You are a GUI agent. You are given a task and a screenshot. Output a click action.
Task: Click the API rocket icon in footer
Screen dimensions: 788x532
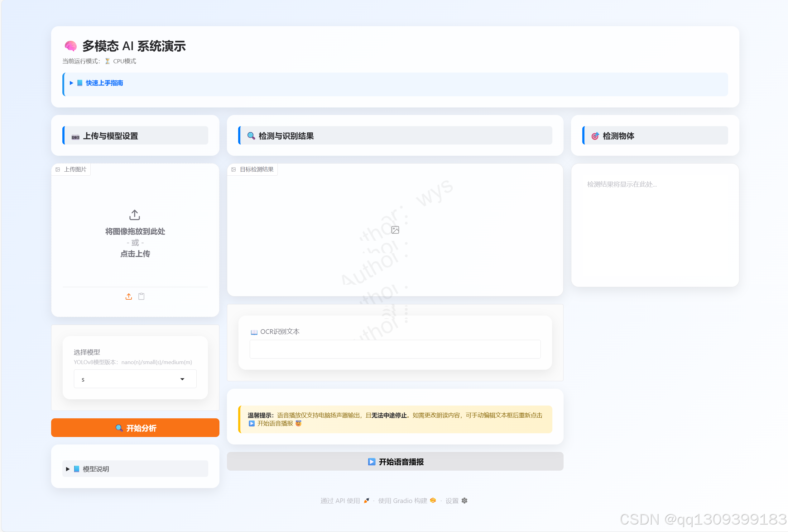coord(366,501)
